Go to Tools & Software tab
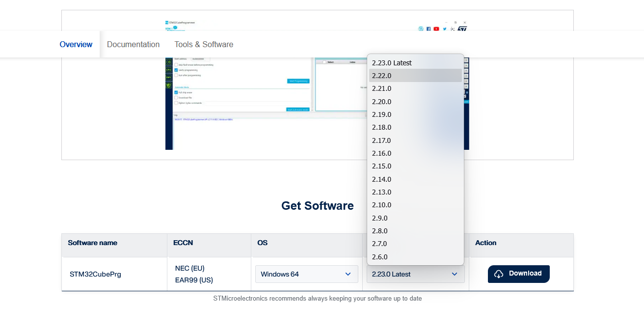This screenshot has width=644, height=334. pyautogui.click(x=204, y=44)
